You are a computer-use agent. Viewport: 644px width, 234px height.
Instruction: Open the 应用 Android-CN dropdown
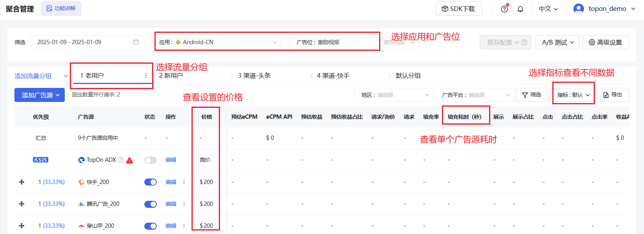click(218, 42)
